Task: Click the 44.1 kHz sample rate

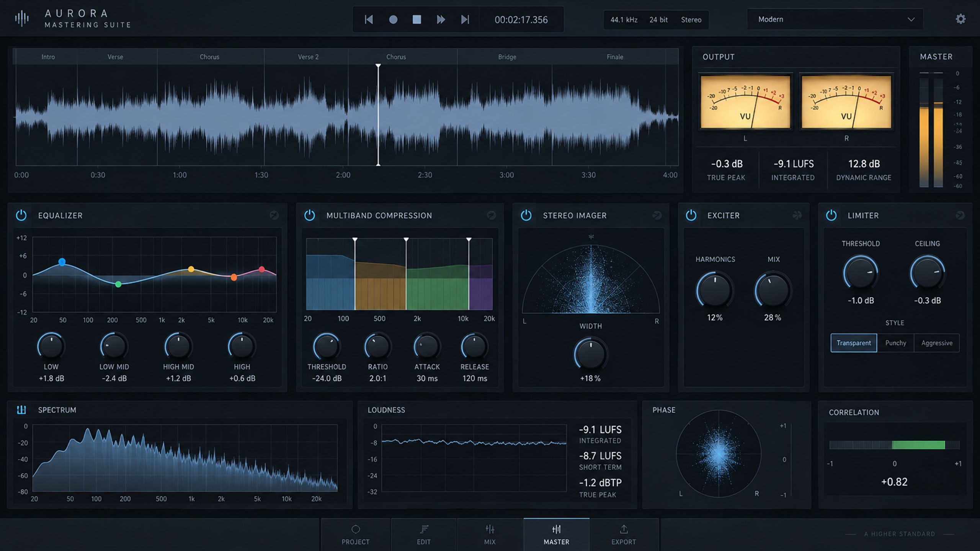Action: (624, 20)
